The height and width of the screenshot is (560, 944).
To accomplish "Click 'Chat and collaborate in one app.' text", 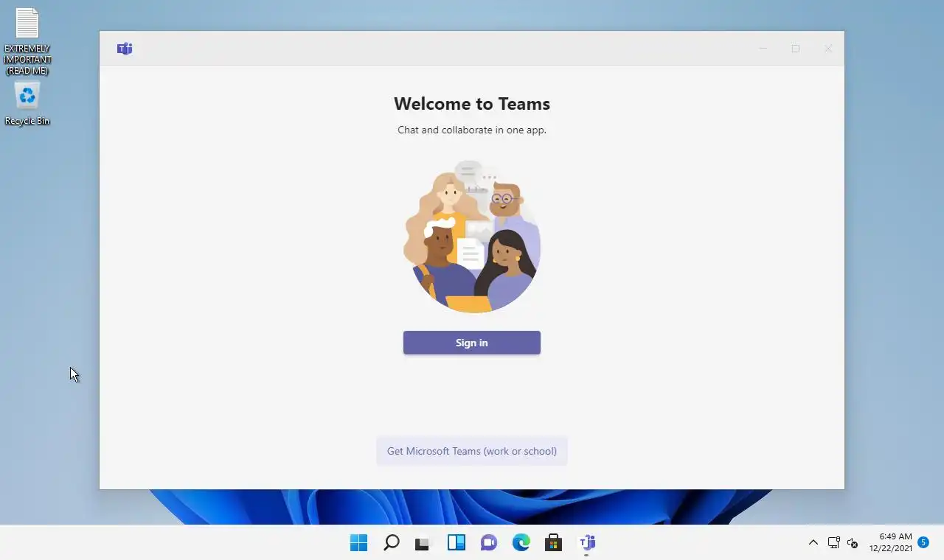I will point(472,130).
